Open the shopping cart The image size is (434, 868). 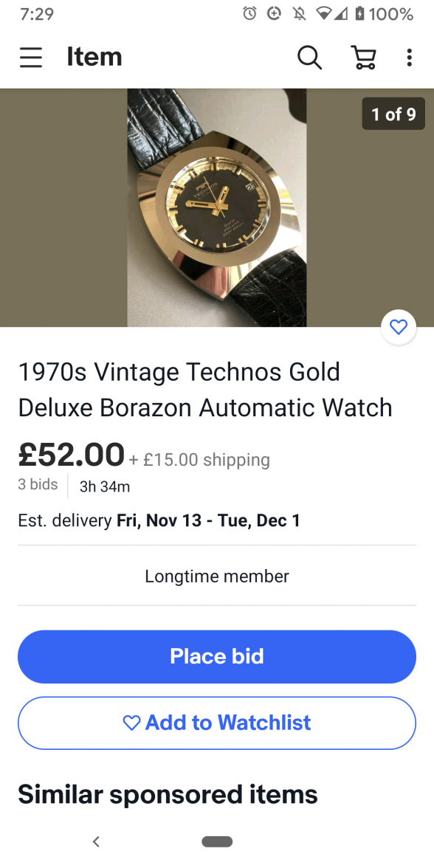click(364, 57)
